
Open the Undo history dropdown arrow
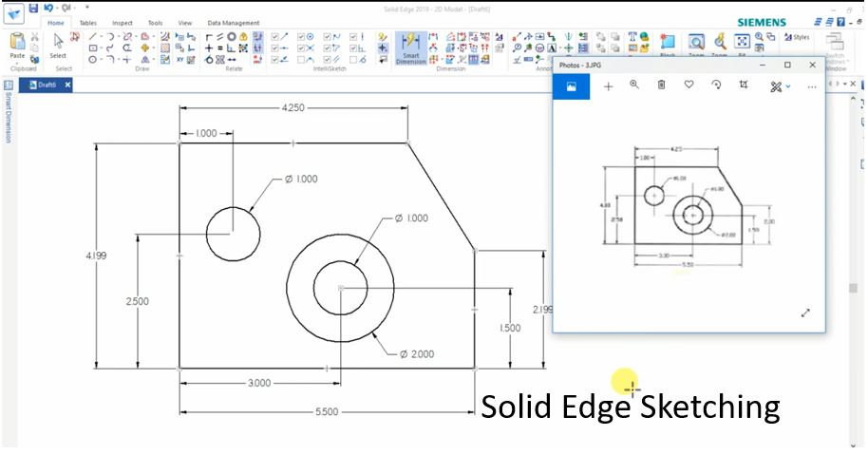tap(57, 8)
